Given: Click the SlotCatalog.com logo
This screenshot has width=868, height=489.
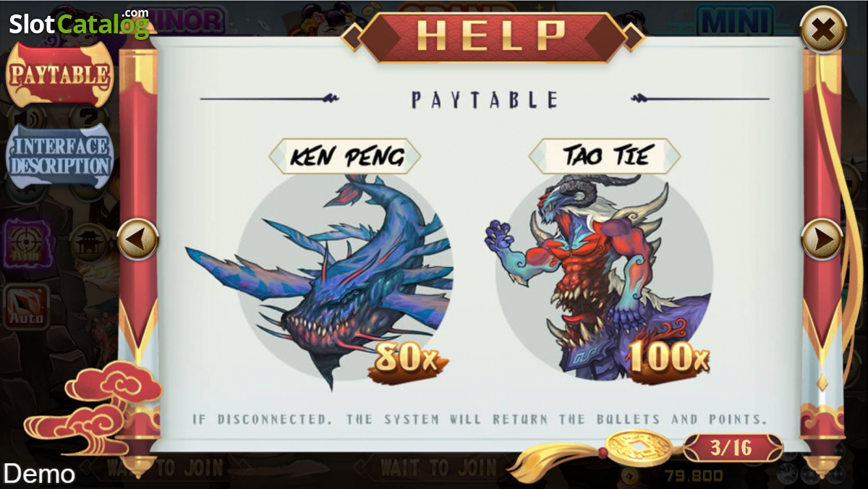Looking at the screenshot, I should 79,23.
